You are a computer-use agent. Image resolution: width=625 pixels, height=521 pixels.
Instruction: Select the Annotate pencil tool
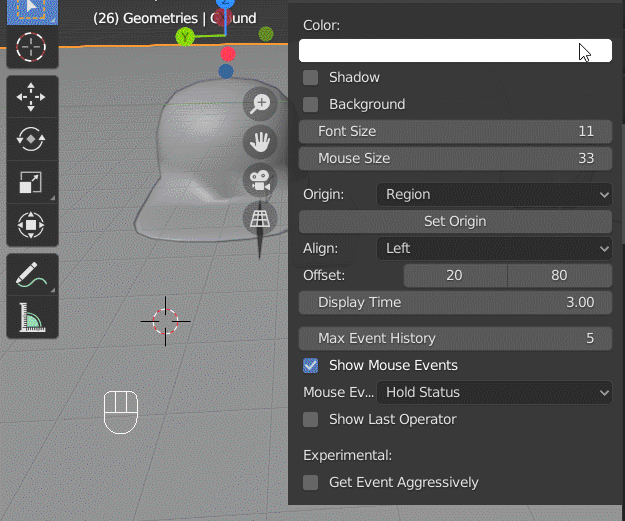point(32,275)
